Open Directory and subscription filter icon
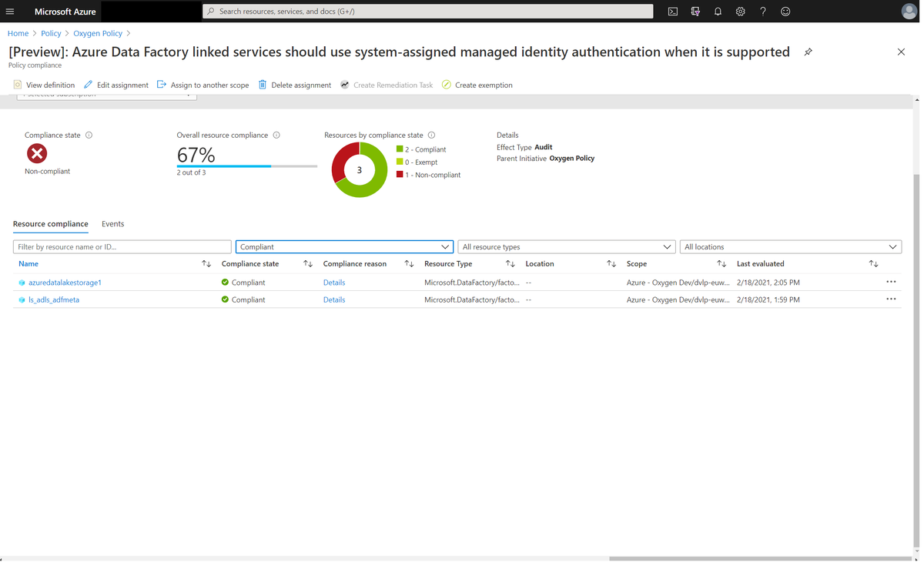The height and width of the screenshot is (562, 924). click(695, 12)
